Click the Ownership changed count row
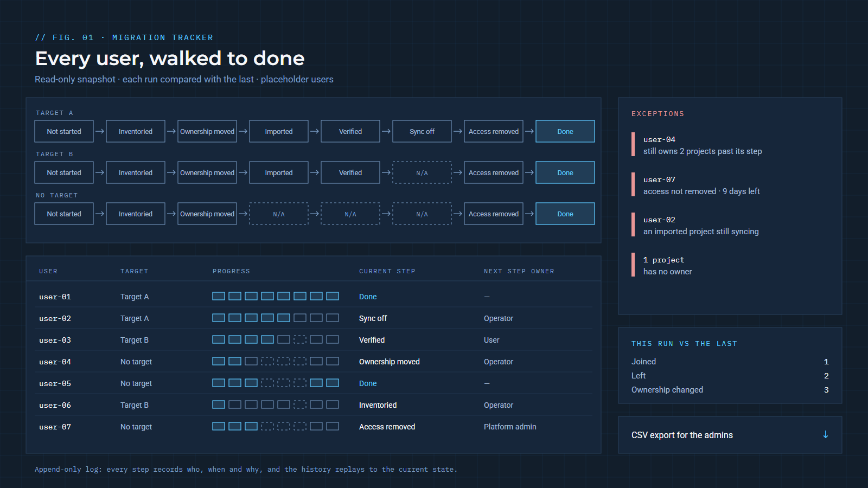The image size is (868, 488). coord(730,390)
